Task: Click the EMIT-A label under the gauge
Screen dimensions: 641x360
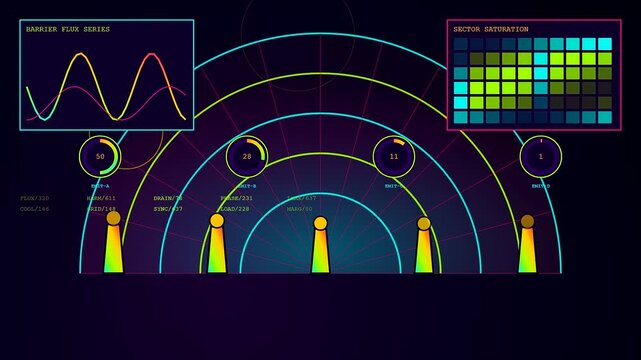Action: point(100,186)
